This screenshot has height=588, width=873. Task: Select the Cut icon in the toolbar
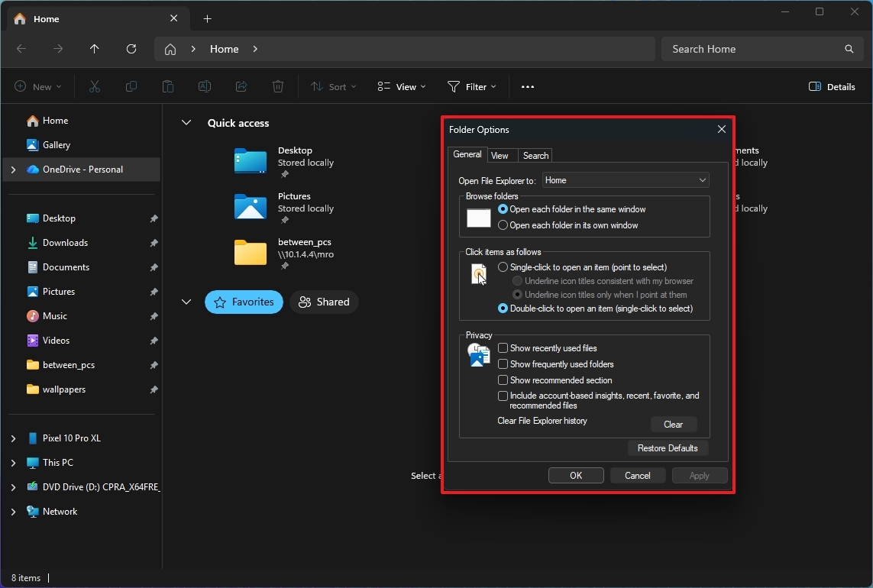tap(94, 86)
